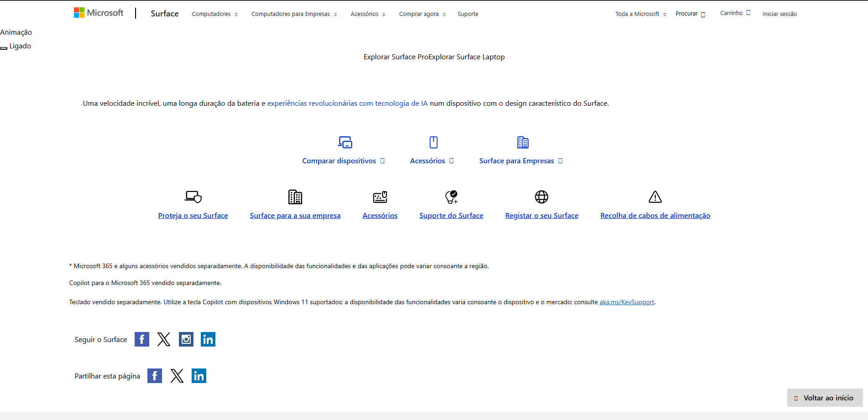Share this page on LinkedIn
Viewport: 868px width, 420px height.
click(x=199, y=376)
